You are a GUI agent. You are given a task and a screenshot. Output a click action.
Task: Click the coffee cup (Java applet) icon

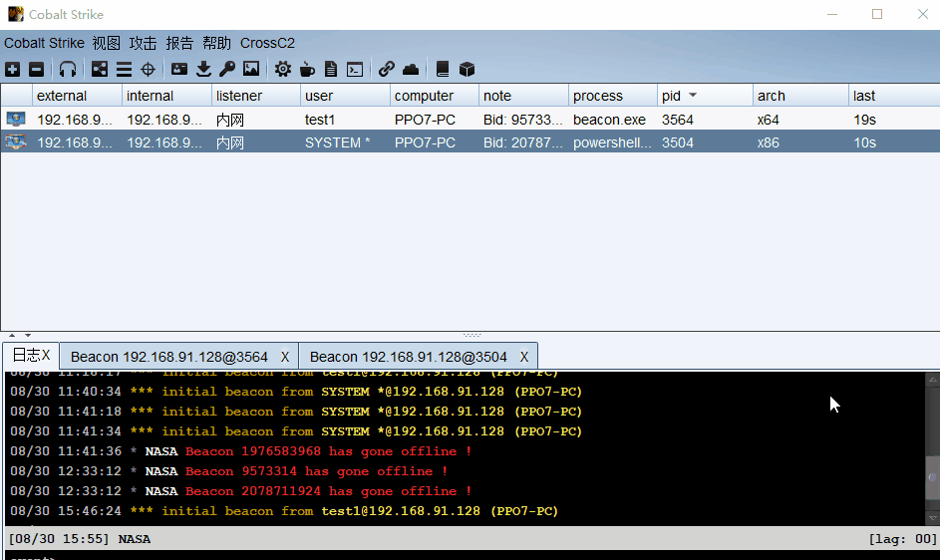tap(307, 70)
